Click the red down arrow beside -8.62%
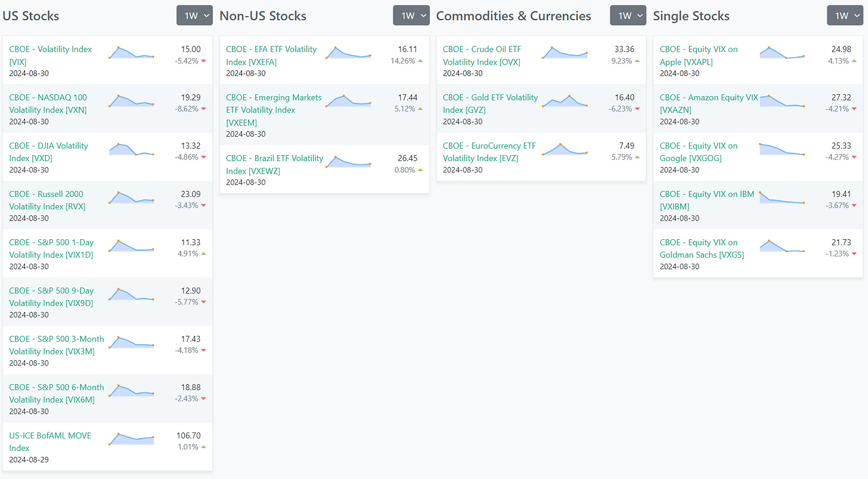 click(x=204, y=109)
